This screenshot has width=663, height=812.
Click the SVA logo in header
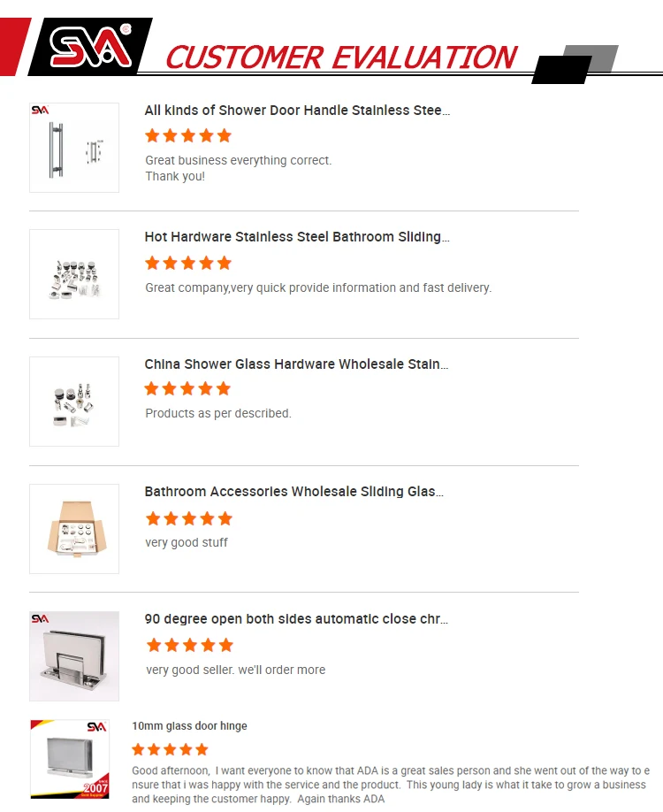[89, 48]
